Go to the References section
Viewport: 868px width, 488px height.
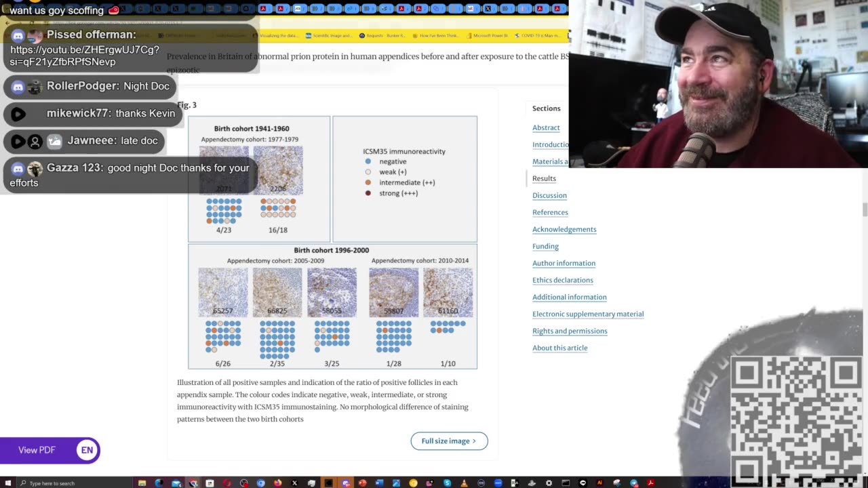(550, 212)
